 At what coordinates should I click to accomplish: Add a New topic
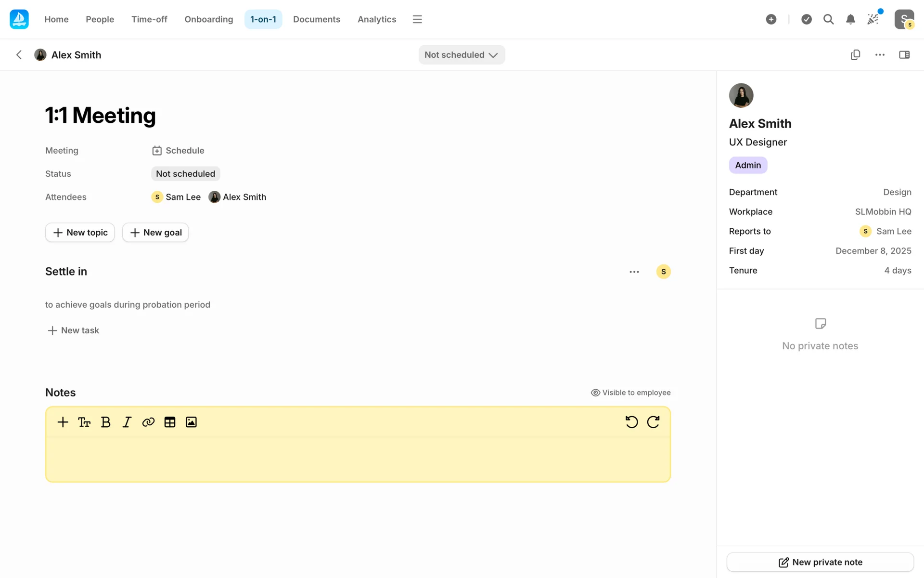[80, 233]
